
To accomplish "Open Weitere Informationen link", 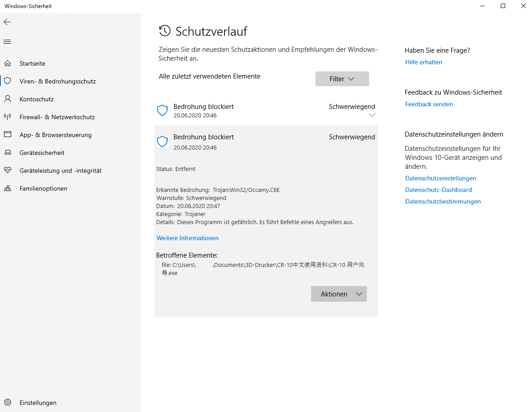I will point(187,238).
